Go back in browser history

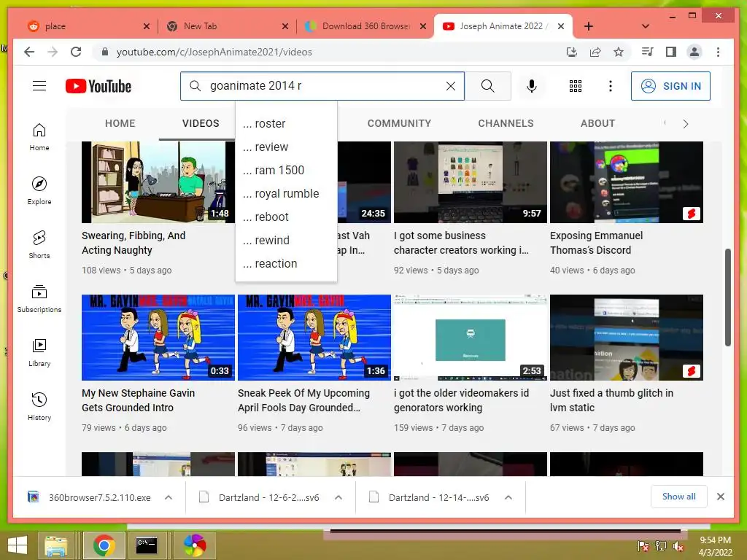pos(29,52)
